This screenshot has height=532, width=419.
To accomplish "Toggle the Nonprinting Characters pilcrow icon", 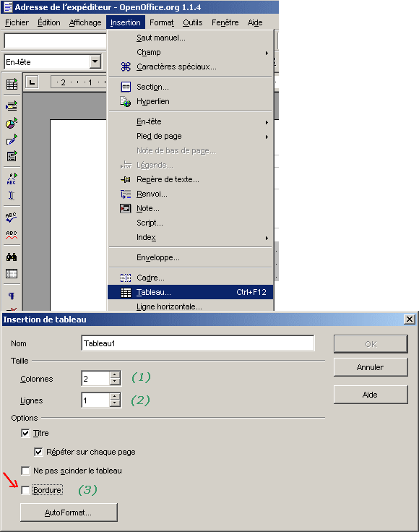I will pos(12,296).
